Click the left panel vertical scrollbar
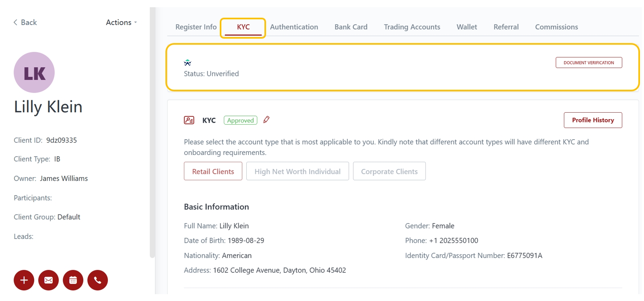Screen dimensions: 644x301 pos(152,133)
